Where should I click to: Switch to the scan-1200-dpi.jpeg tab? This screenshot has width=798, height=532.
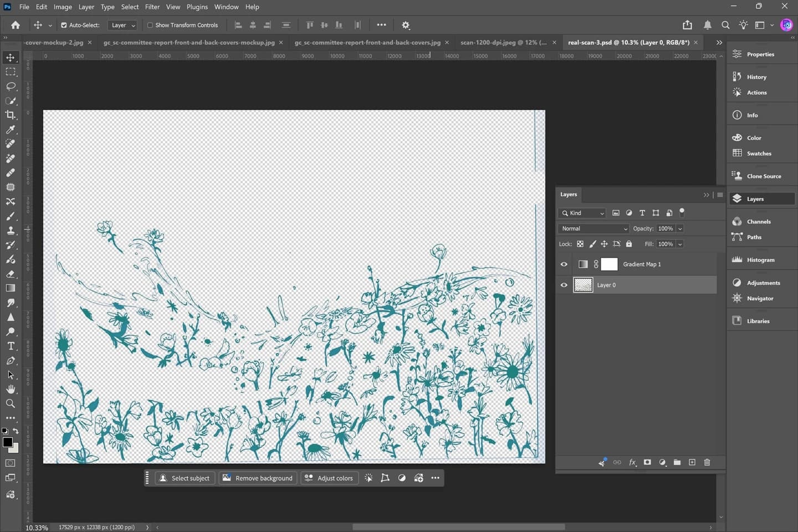tap(503, 43)
